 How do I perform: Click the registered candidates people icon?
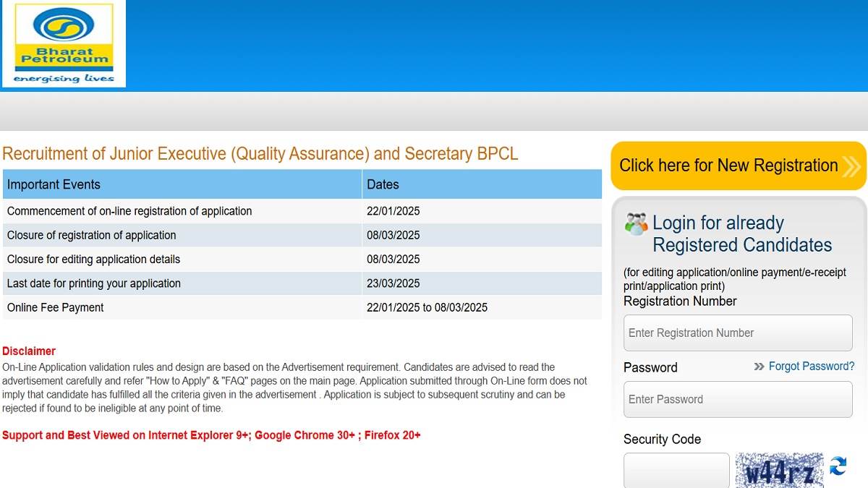coord(637,223)
